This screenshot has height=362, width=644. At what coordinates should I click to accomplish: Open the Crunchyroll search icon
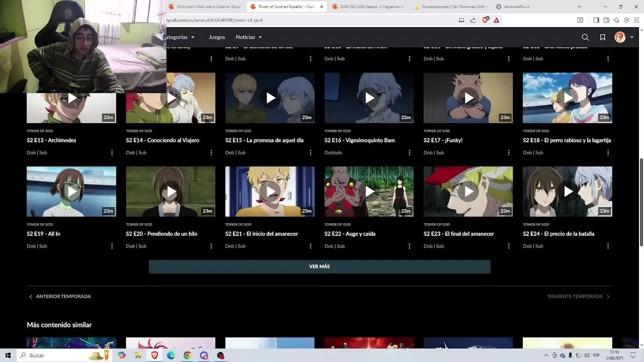(585, 37)
